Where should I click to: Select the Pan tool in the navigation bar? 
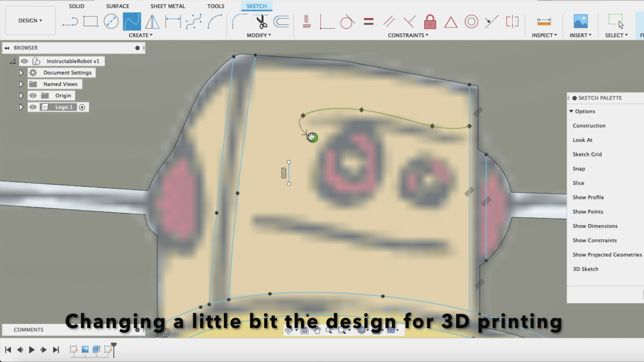pos(317,330)
